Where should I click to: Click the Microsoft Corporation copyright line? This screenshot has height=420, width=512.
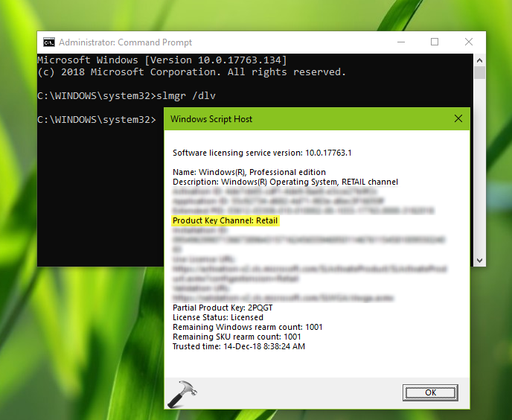click(x=192, y=72)
